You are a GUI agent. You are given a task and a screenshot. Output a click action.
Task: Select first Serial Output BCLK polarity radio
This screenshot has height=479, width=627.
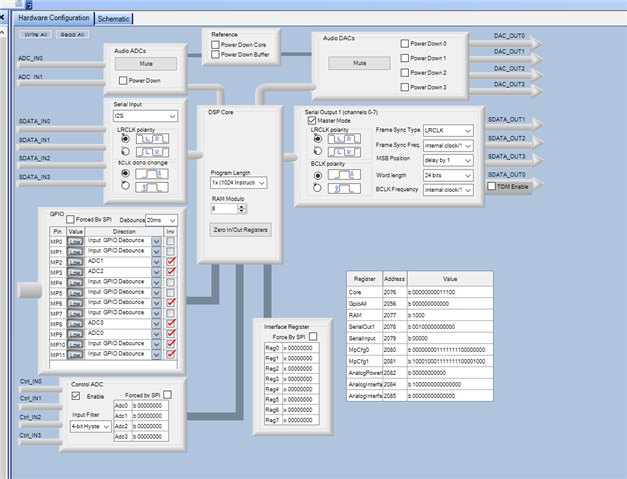(317, 176)
